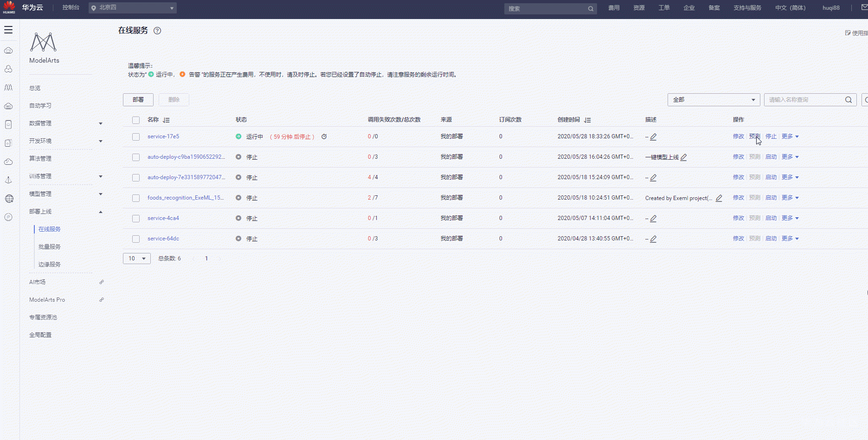
Task: Click the location pin icon beside 北京四
Action: click(x=94, y=7)
